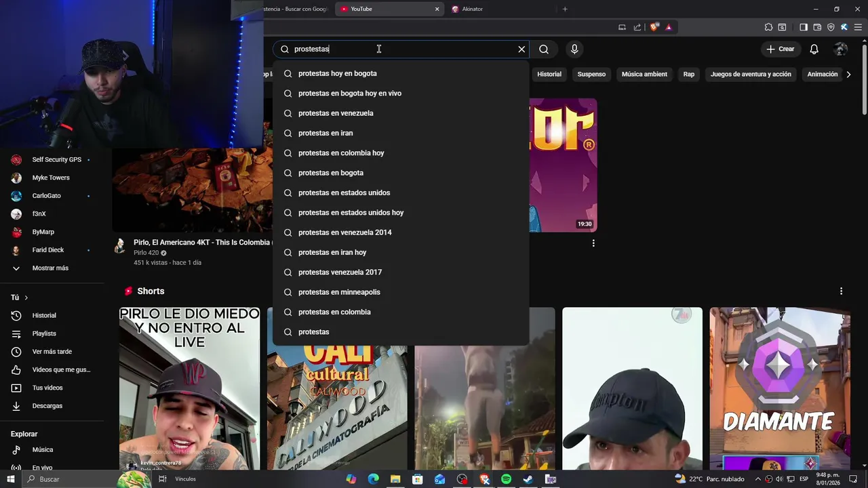Choose suggestion protestas en colombia hoy
The width and height of the screenshot is (868, 488).
[401, 153]
